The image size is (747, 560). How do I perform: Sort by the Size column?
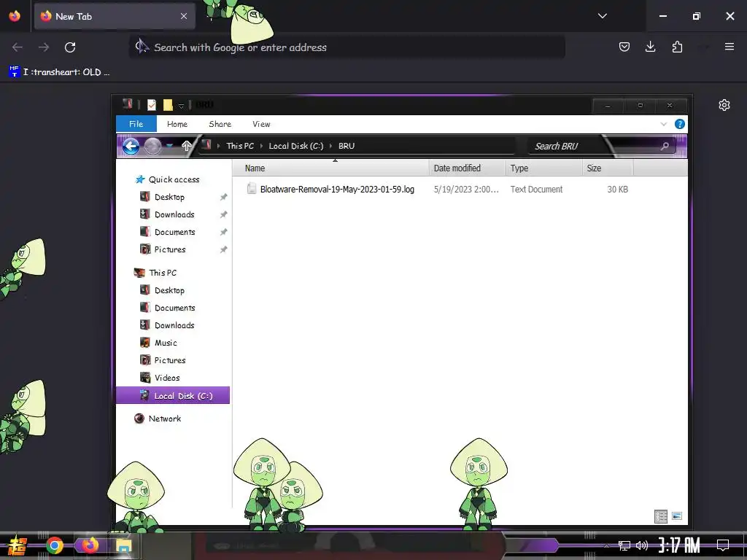coord(608,168)
